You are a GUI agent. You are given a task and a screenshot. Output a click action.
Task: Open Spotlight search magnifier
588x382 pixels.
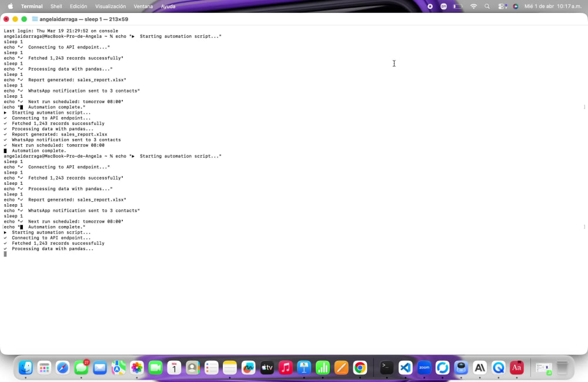pos(487,6)
